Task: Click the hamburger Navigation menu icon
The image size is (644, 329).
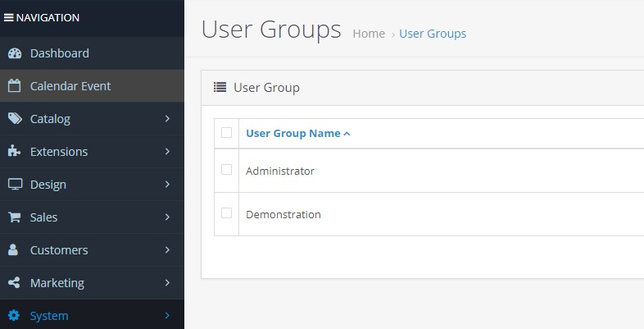Action: [x=9, y=17]
